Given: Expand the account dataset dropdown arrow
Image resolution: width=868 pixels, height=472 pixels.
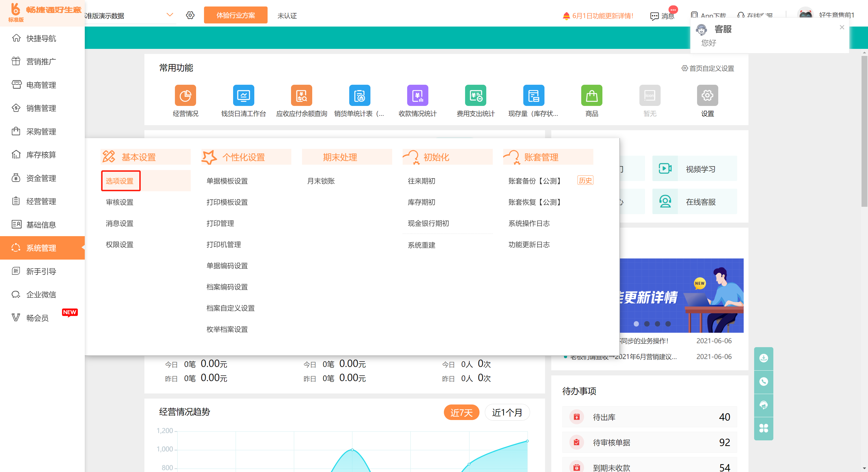Looking at the screenshot, I should pos(170,15).
